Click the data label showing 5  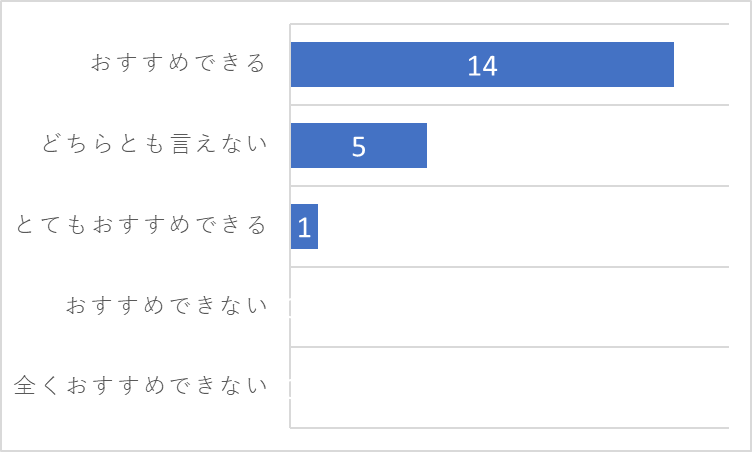click(359, 146)
